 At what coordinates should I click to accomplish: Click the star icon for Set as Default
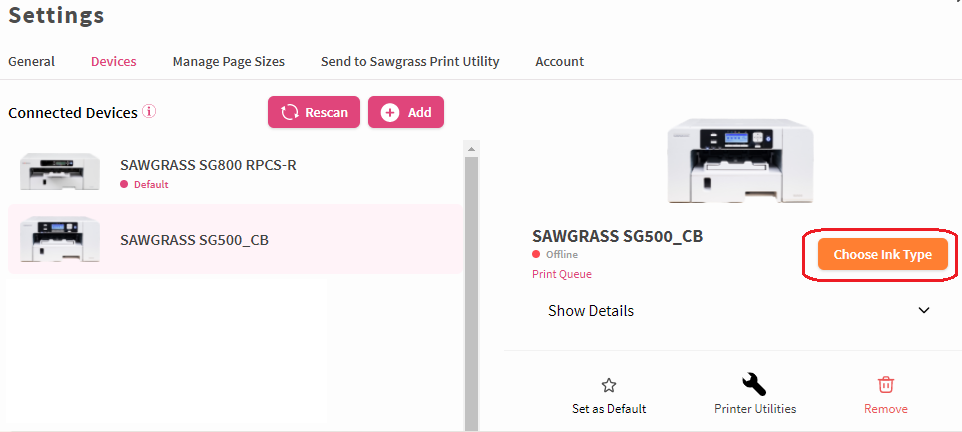609,385
